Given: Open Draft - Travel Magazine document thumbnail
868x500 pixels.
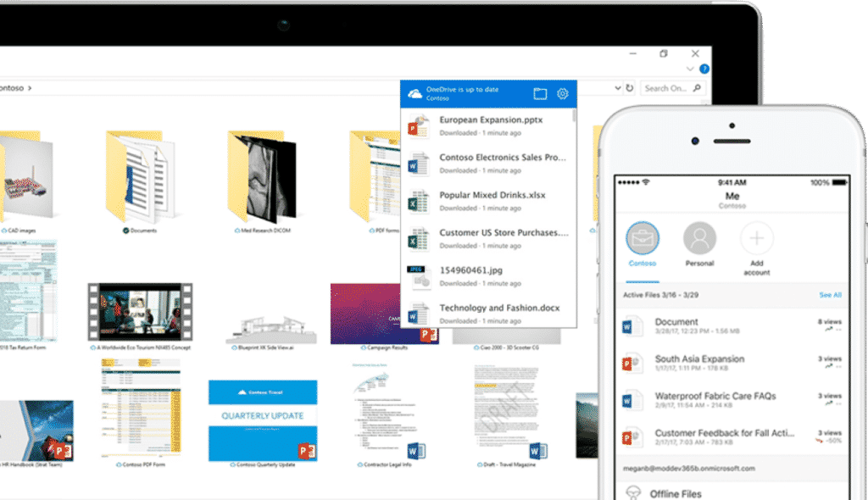Looking at the screenshot, I should pos(509,411).
